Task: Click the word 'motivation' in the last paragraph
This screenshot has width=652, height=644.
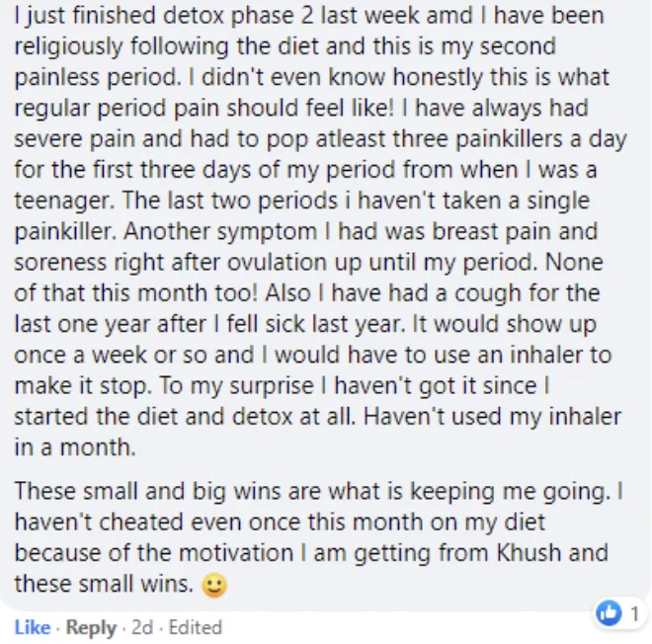Action: [x=236, y=552]
